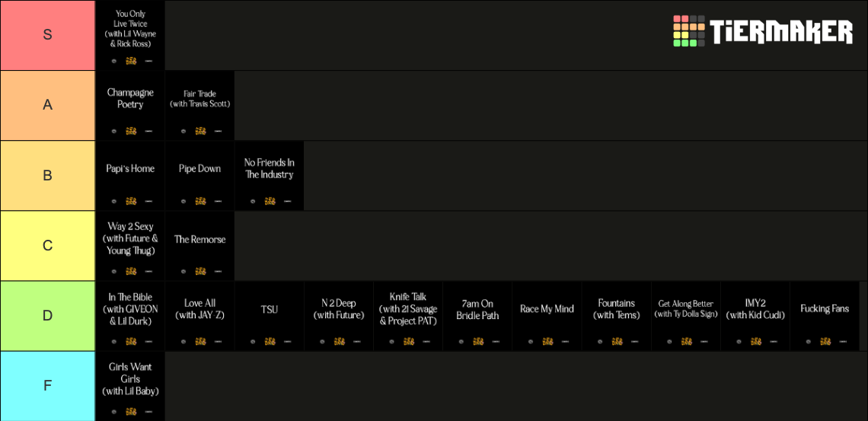Pick the TSU tile

click(269, 316)
